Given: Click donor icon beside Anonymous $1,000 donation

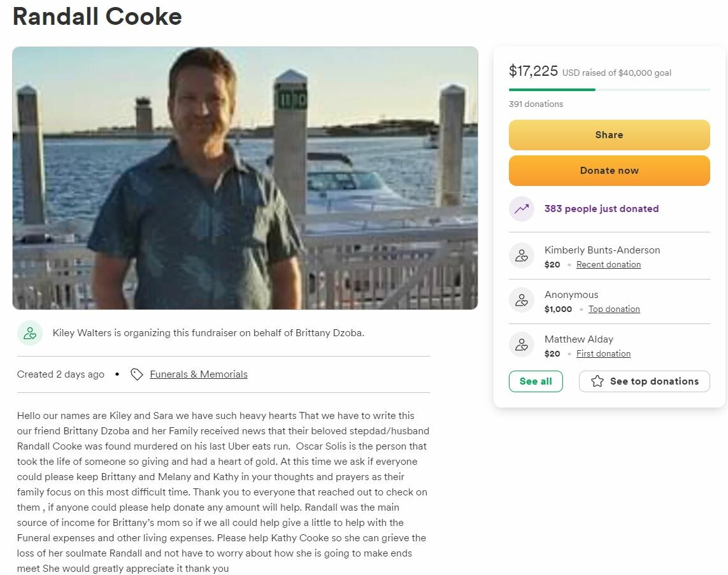Looking at the screenshot, I should (x=522, y=300).
